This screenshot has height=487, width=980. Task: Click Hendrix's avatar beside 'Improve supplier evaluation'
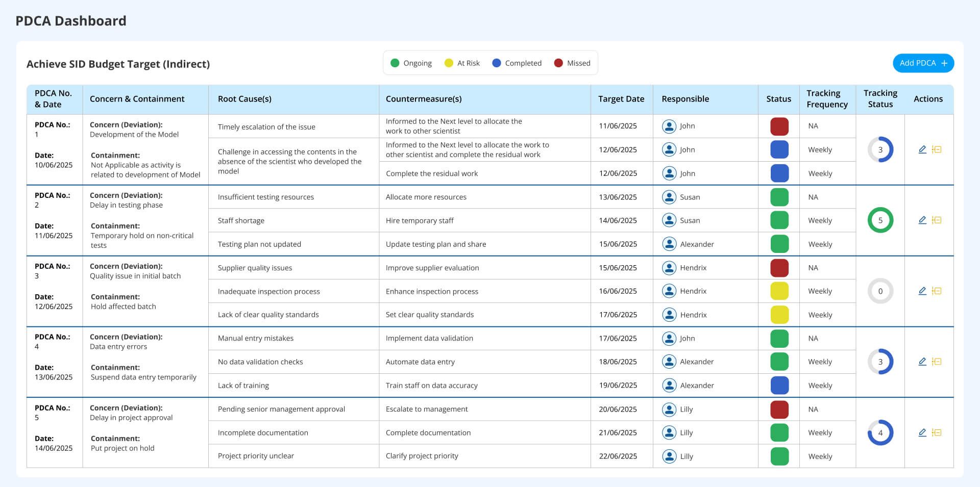click(669, 268)
